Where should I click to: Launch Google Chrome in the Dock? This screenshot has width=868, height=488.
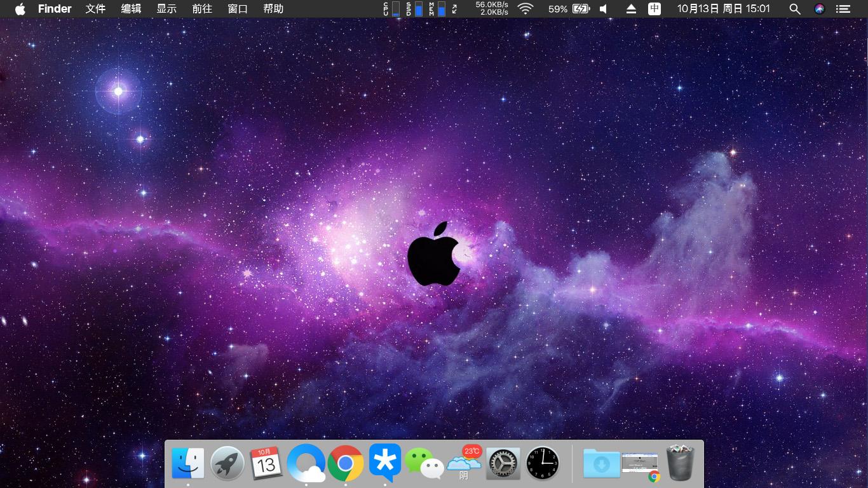[x=346, y=464]
